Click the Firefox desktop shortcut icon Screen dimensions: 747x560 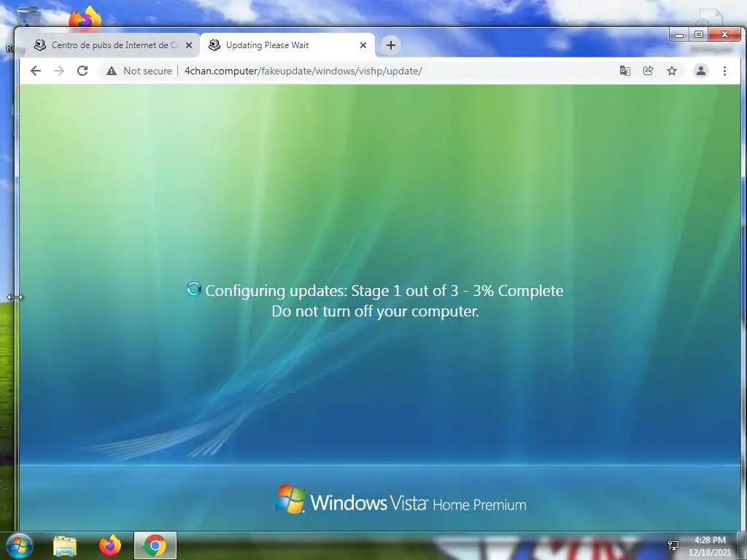coord(85,17)
